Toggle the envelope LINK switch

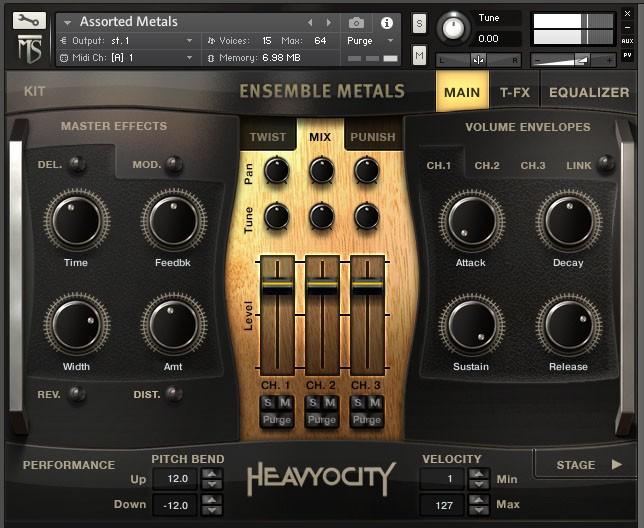[606, 163]
